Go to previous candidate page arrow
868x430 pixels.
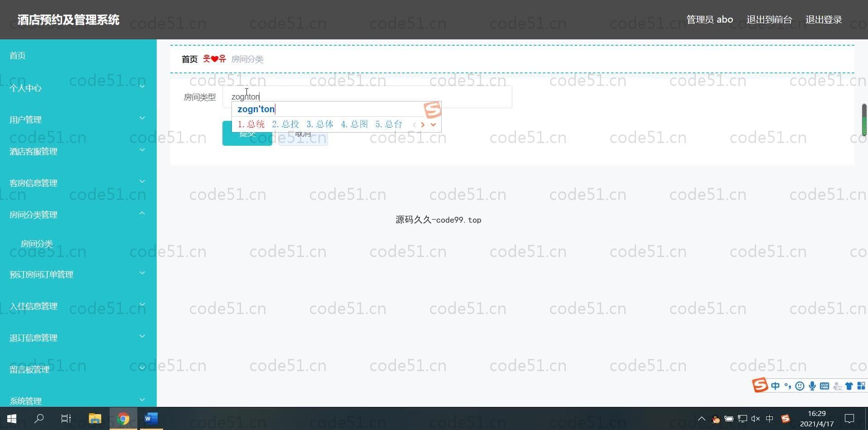(x=414, y=124)
